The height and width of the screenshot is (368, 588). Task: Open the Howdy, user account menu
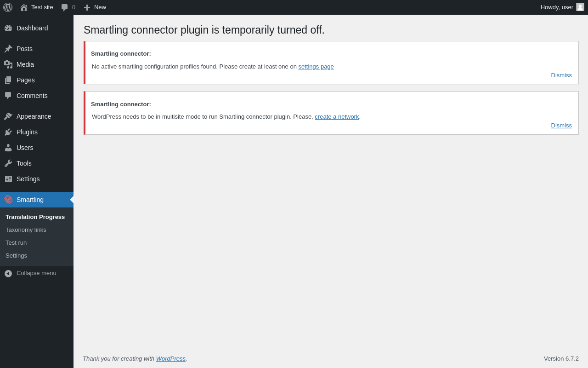click(x=556, y=7)
